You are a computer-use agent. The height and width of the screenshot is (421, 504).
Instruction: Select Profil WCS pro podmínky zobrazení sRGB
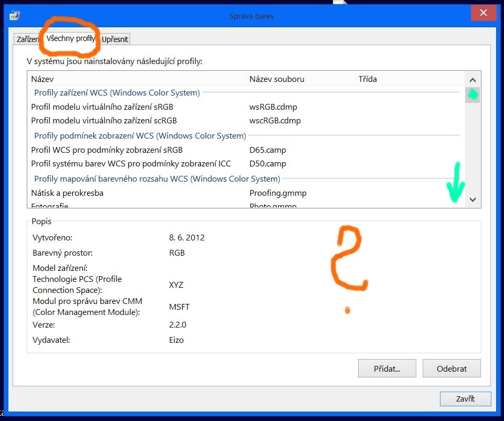tap(107, 150)
